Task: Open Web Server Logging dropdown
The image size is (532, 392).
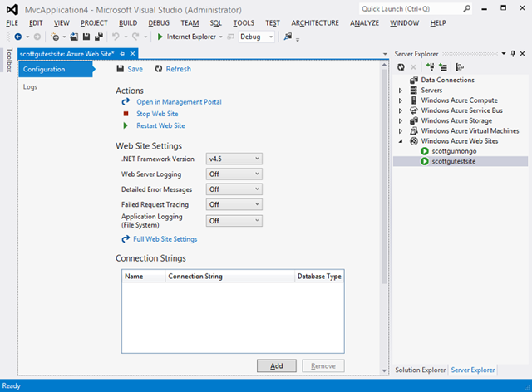Action: pos(234,174)
